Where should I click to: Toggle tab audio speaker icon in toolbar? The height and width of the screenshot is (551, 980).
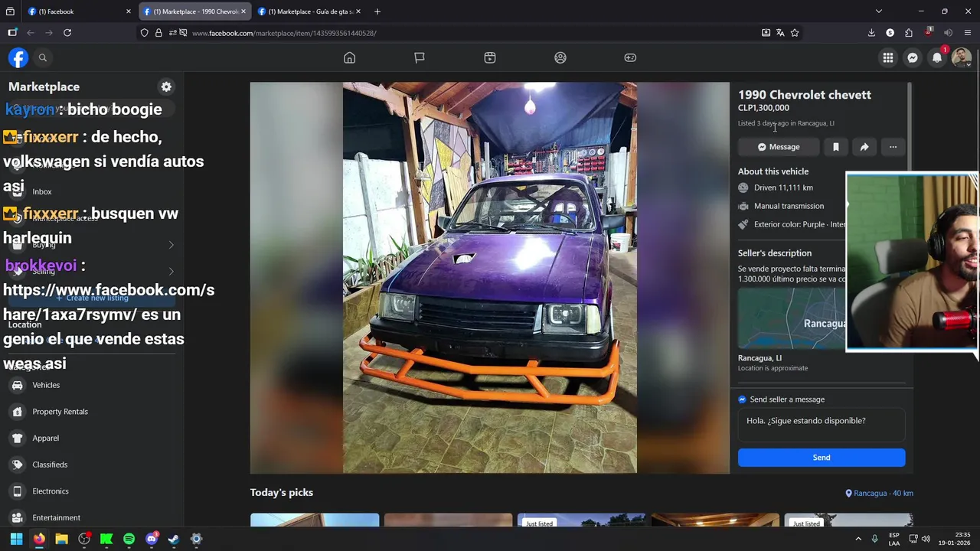click(948, 33)
